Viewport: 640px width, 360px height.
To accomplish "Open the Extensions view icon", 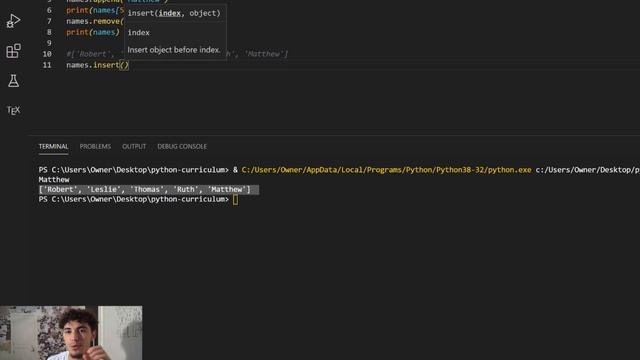I will pyautogui.click(x=13, y=51).
